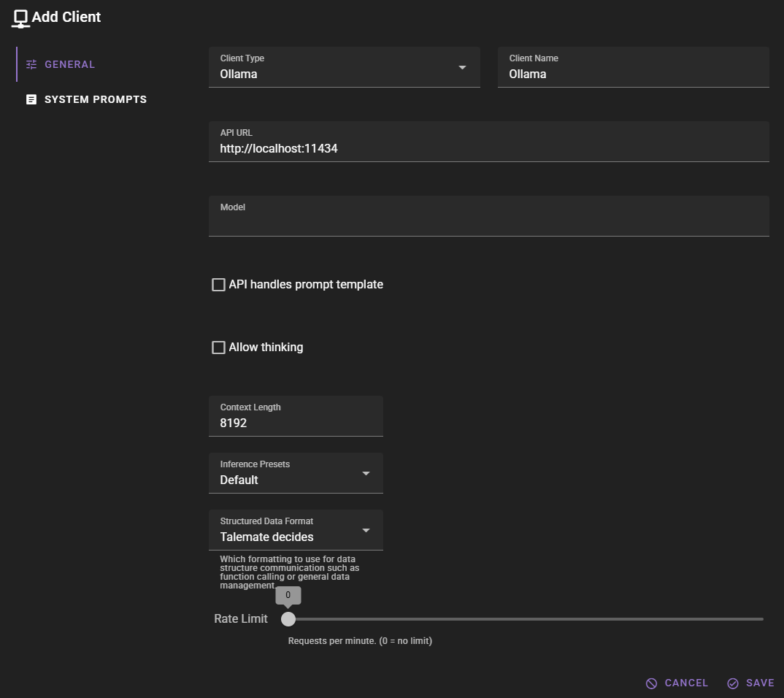
Task: Click the Rate Limit slider handle
Action: click(288, 619)
